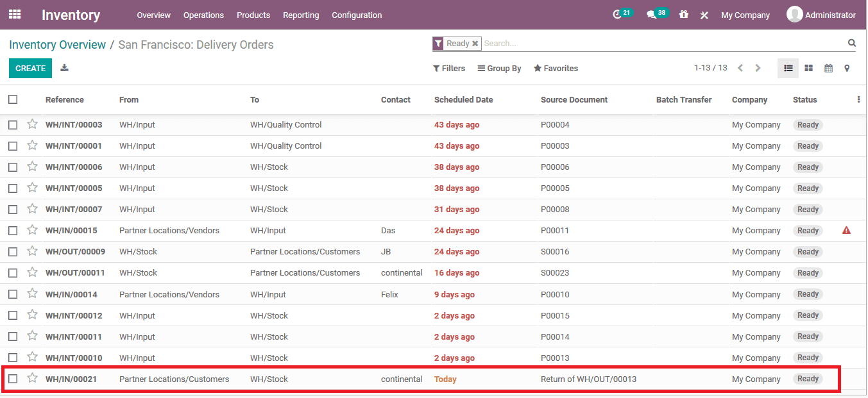
Task: Switch to kanban view
Action: (x=808, y=68)
